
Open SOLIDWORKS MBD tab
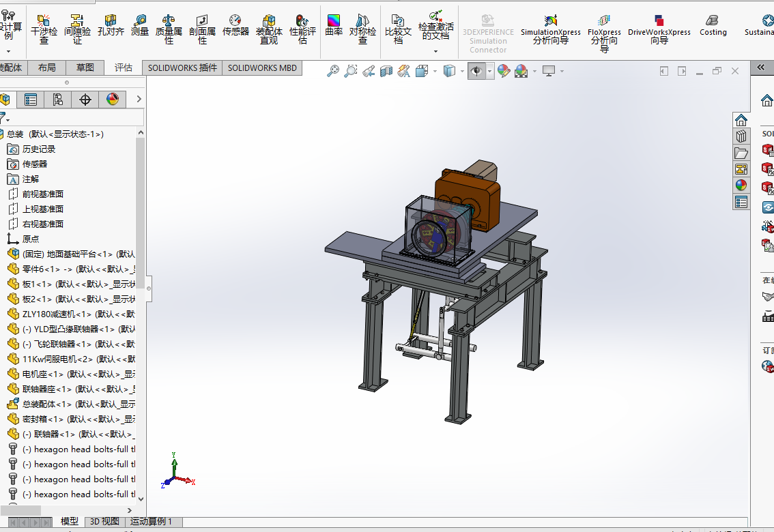pos(262,68)
